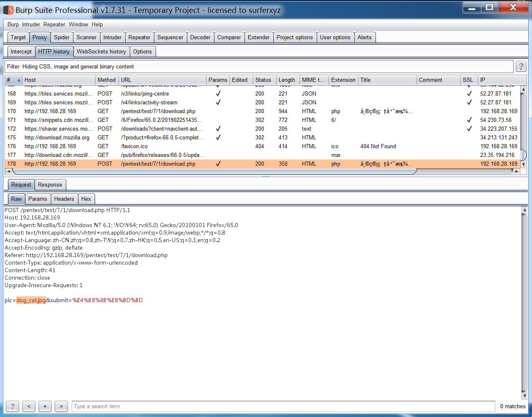Screen dimensions: 532x417
Task: Sort by the Comment column header
Action: (439, 80)
